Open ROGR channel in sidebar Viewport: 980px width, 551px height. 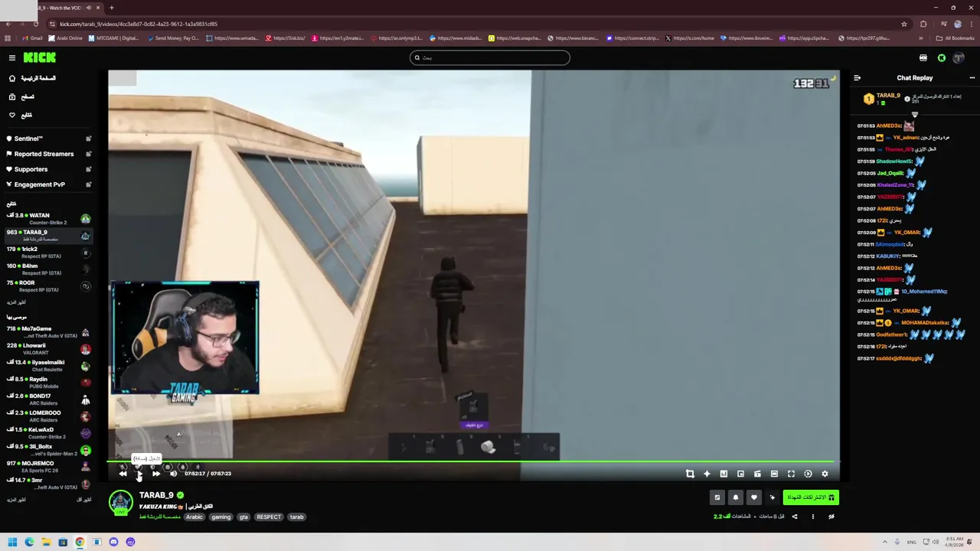tap(47, 286)
